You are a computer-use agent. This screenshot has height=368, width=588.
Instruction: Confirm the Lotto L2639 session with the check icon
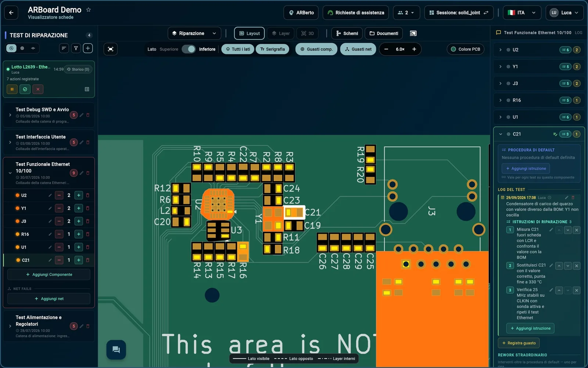click(25, 89)
